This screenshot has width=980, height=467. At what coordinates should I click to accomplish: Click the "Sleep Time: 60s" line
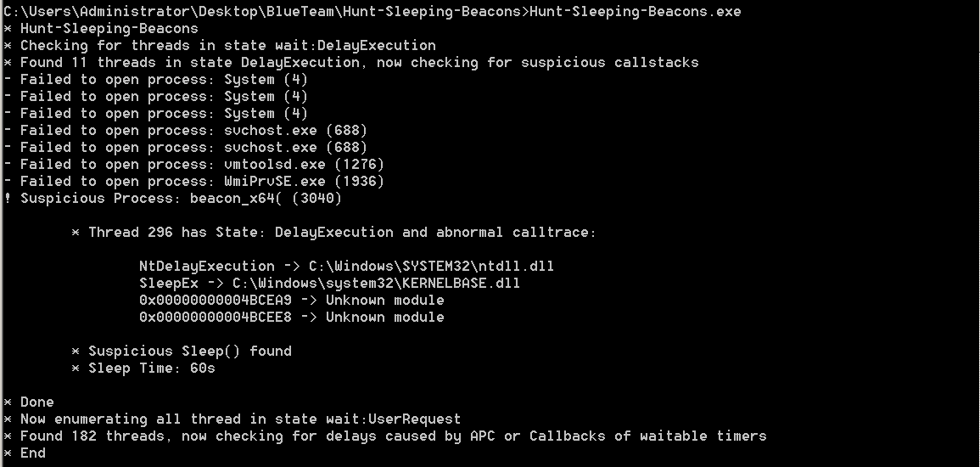tap(151, 368)
